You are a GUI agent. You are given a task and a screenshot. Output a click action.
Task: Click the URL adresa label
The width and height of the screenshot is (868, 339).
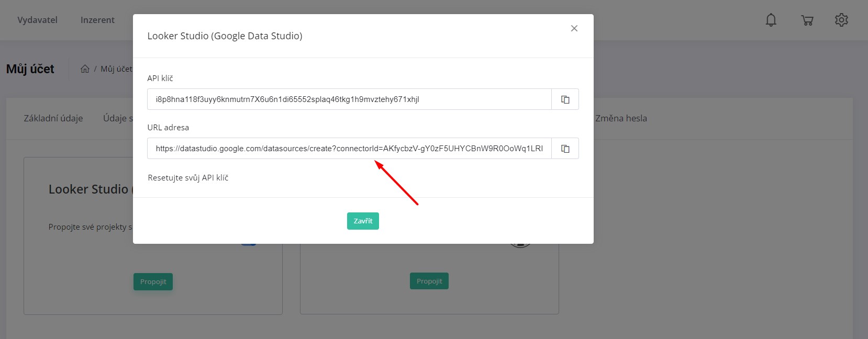[x=168, y=128]
